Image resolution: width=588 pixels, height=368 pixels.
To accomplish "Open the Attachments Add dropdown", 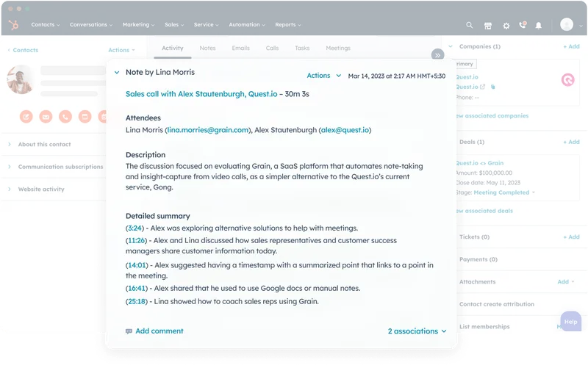I will (x=566, y=282).
